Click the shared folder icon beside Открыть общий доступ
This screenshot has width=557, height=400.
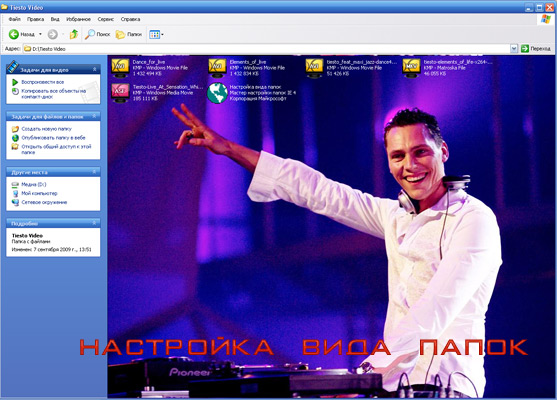(x=15, y=146)
